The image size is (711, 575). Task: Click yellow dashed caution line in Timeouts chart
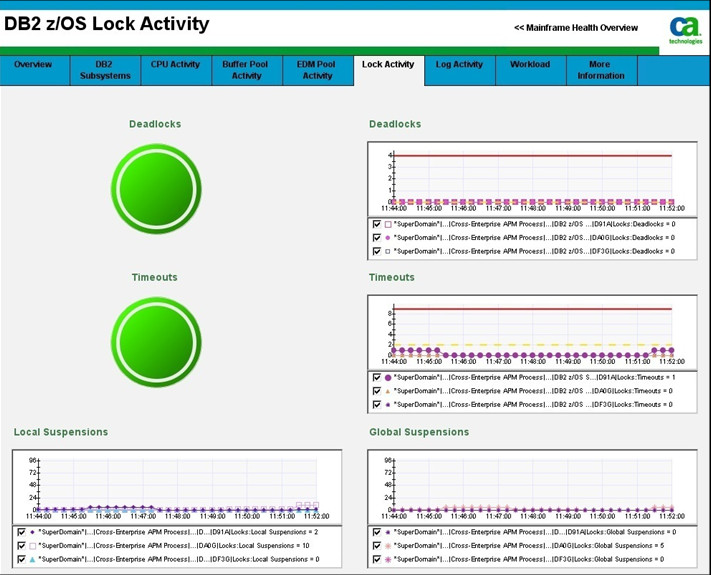pyautogui.click(x=532, y=345)
